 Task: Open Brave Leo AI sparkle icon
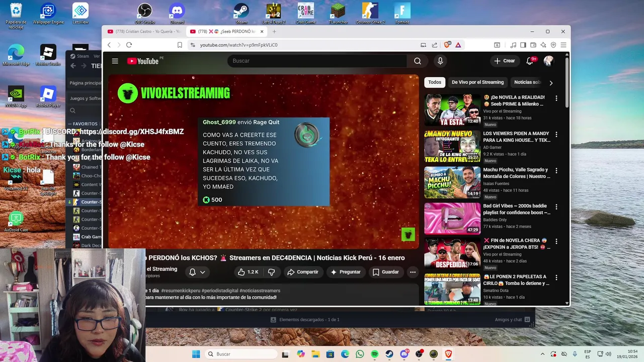pos(543,45)
